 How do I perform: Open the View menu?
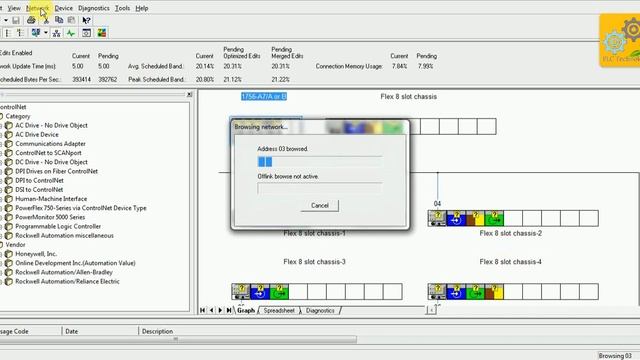click(14, 8)
